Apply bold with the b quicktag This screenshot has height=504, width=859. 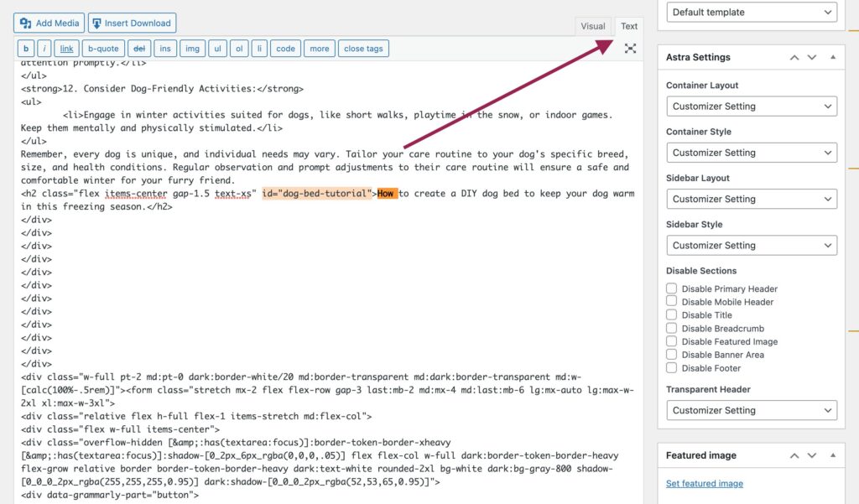(26, 49)
